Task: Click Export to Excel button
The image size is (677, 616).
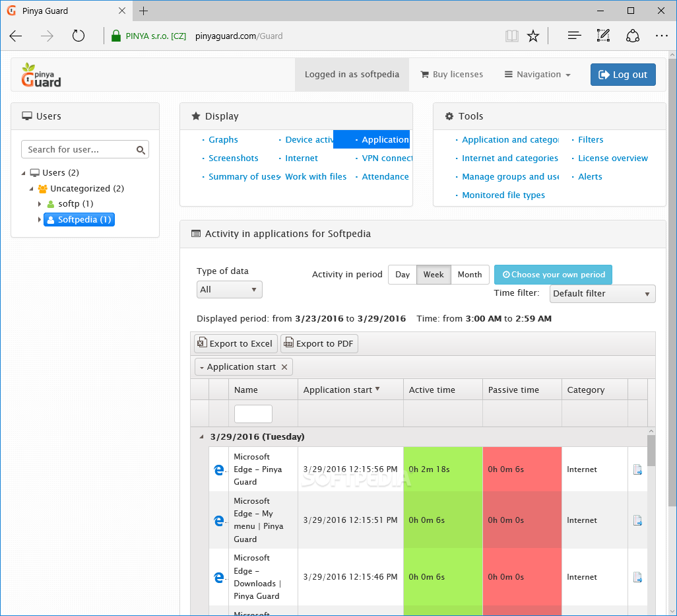Action: point(236,344)
